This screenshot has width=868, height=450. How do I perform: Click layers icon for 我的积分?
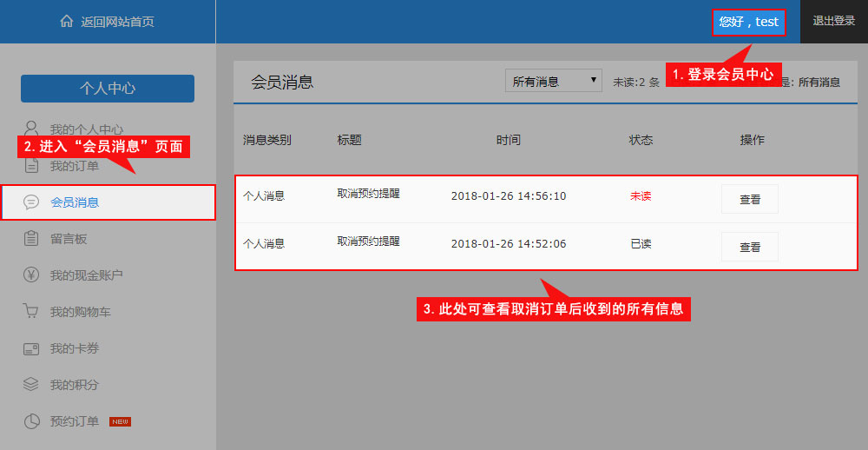tap(31, 385)
